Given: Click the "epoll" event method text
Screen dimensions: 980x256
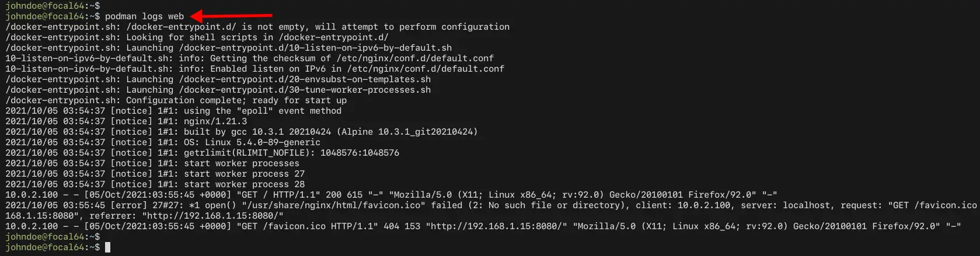Looking at the screenshot, I should pos(255,111).
